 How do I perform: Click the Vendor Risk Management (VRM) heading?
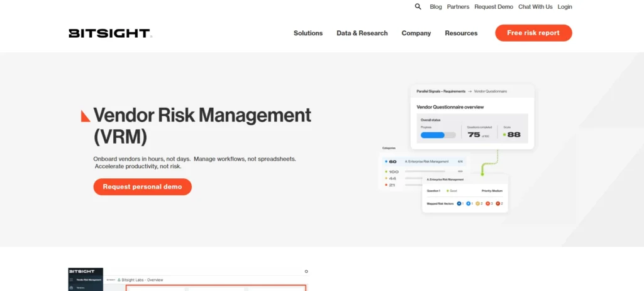click(202, 126)
